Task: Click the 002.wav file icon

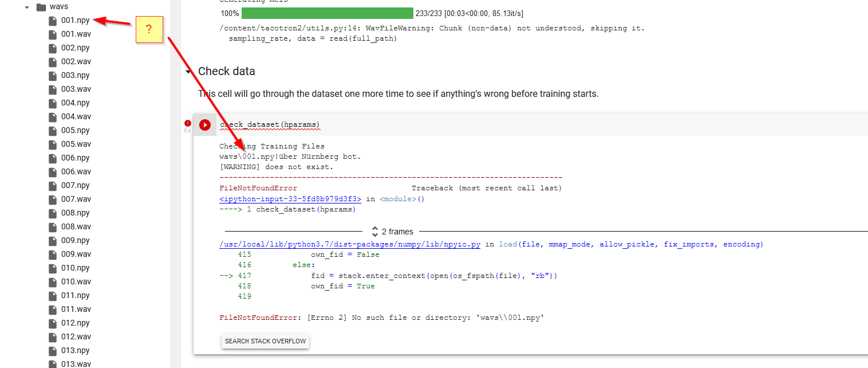Action: 52,61
